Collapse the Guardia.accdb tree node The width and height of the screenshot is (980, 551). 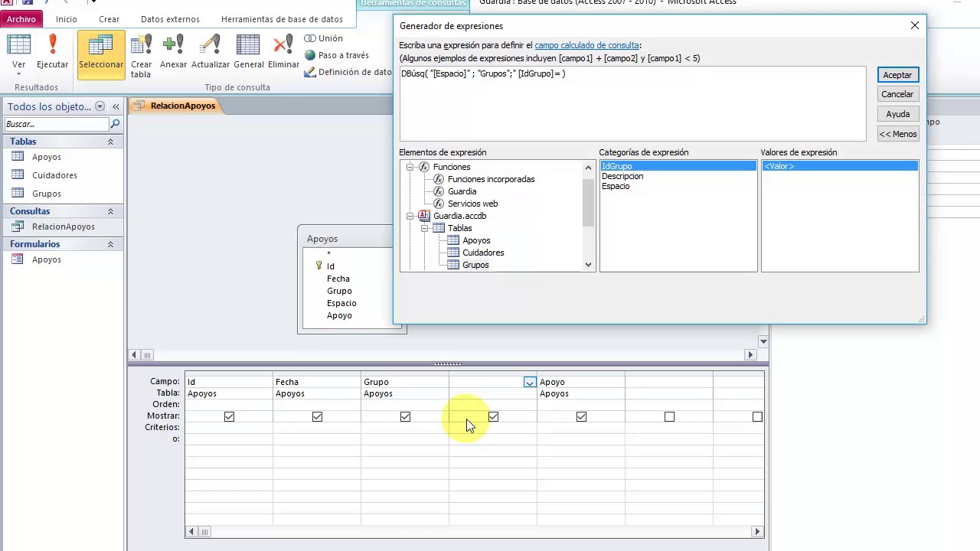[410, 216]
